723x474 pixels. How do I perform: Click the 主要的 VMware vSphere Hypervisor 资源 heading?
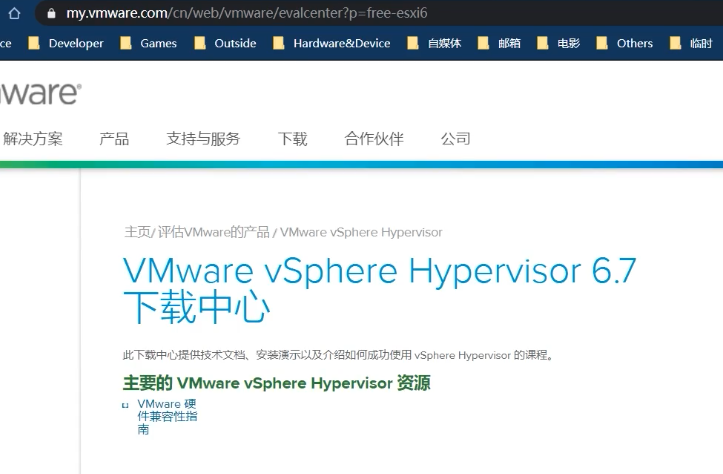coord(277,383)
